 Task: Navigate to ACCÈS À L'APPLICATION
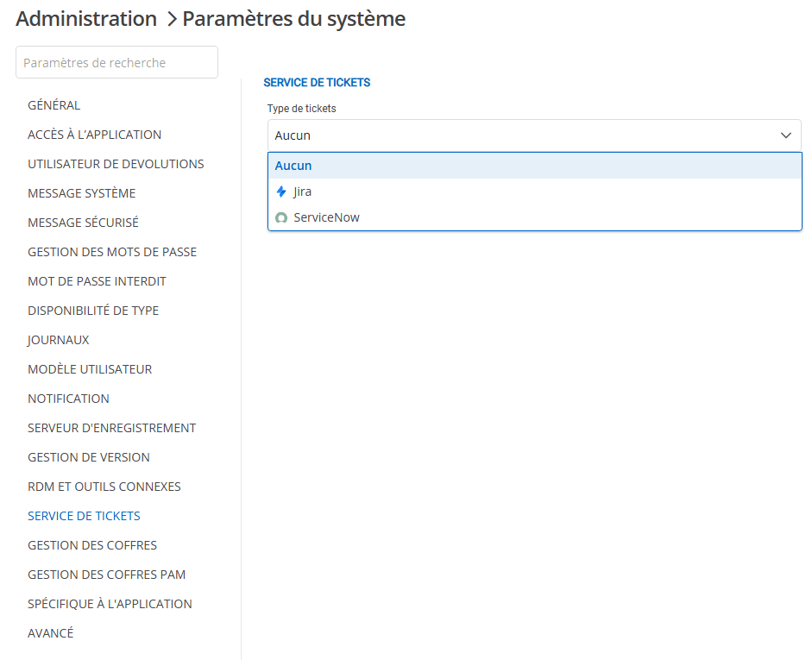pos(95,134)
